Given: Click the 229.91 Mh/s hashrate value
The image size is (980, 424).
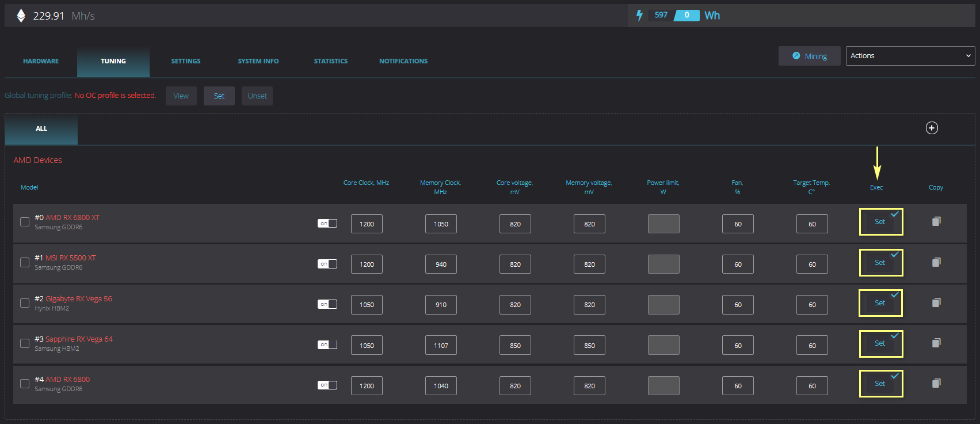Looking at the screenshot, I should [x=64, y=16].
